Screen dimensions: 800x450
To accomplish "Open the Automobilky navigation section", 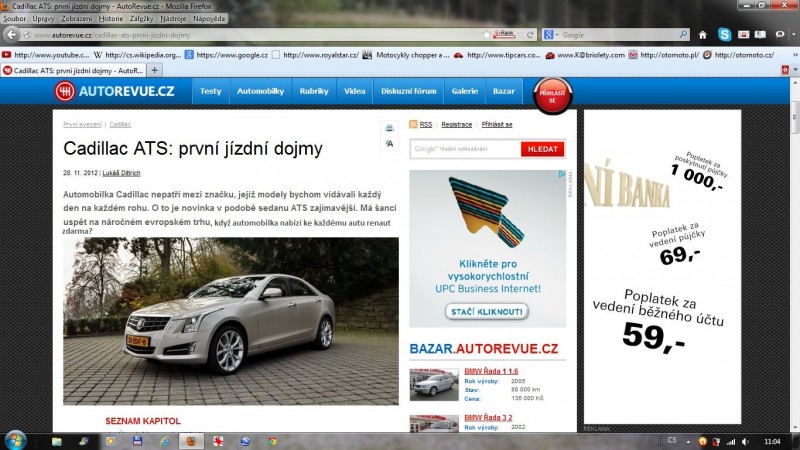I will (x=260, y=91).
